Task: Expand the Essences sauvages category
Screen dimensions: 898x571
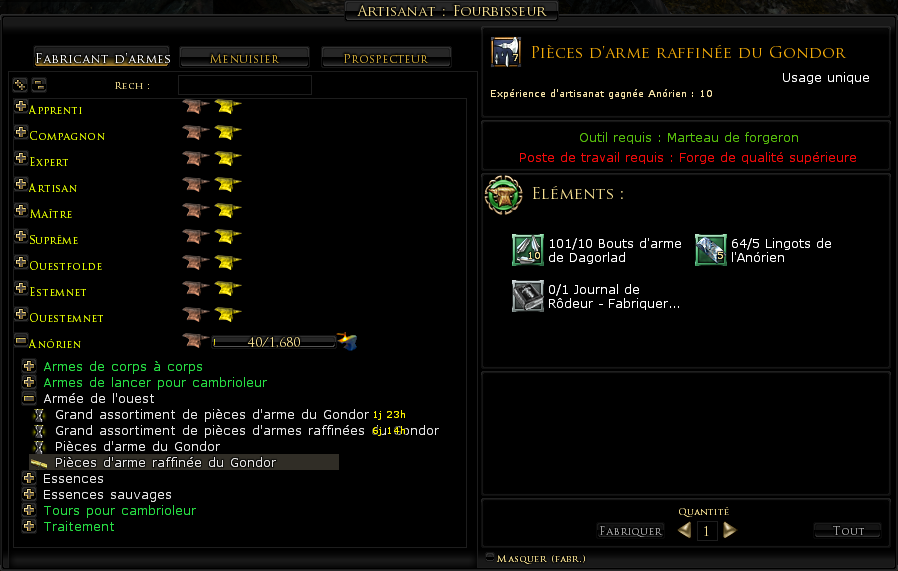Action: pos(29,494)
